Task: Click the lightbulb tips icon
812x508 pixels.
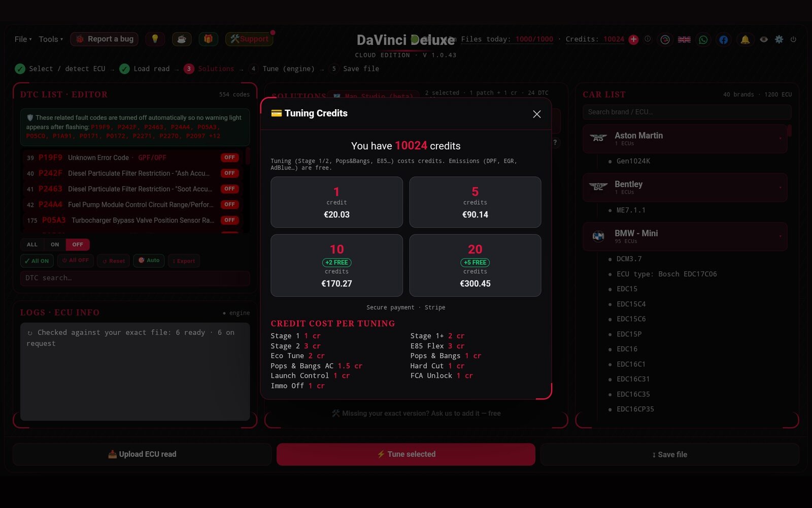Action: pyautogui.click(x=155, y=39)
